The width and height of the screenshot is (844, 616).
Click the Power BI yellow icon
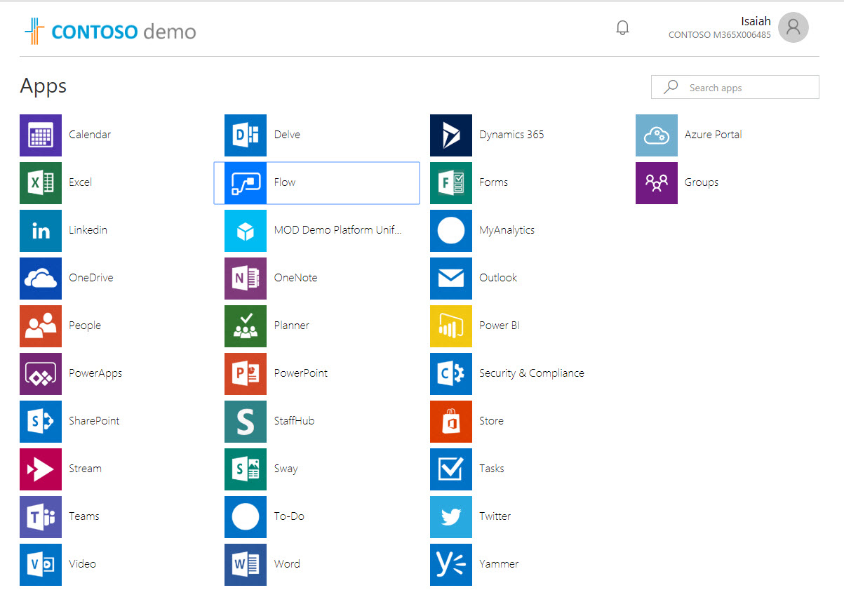coord(451,326)
